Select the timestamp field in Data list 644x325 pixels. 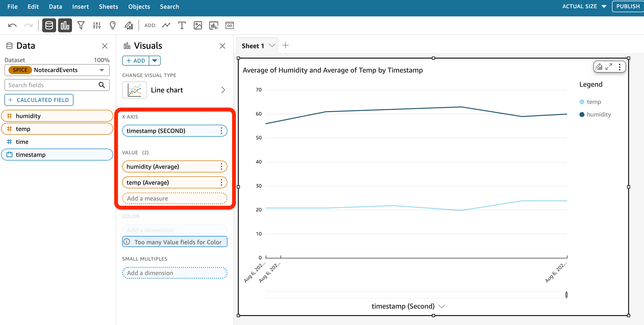pyautogui.click(x=57, y=155)
